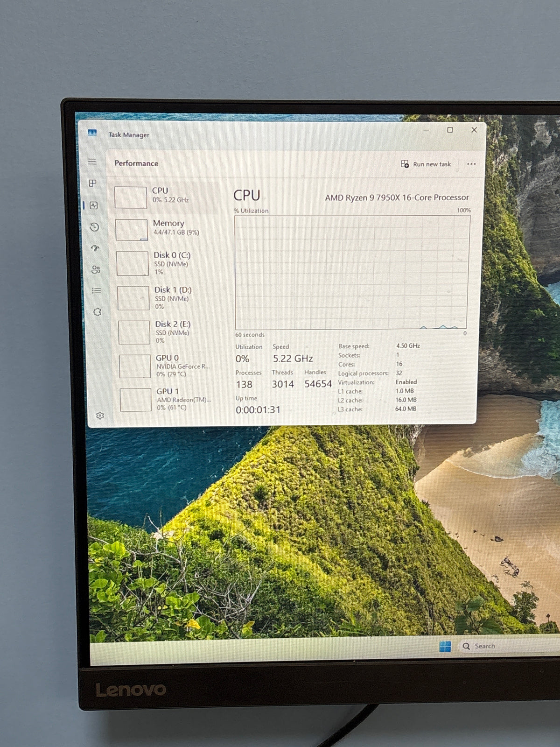
Task: Select Memory in the performance list
Action: (166, 229)
